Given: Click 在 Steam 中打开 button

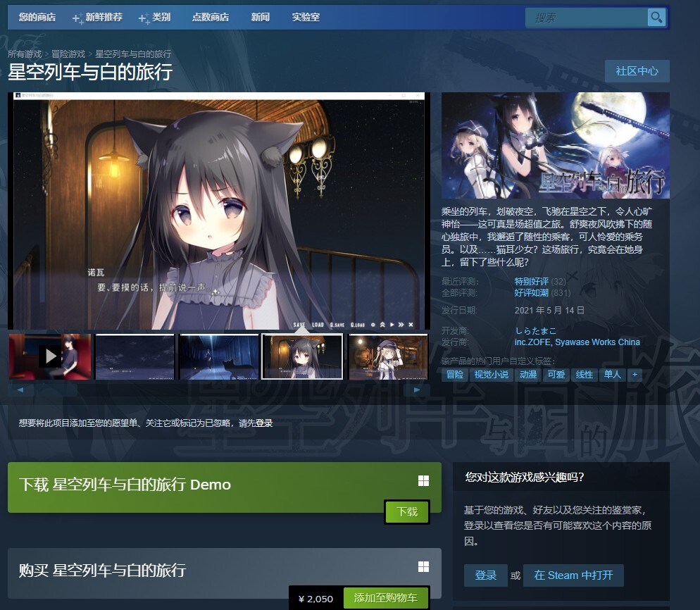Looking at the screenshot, I should [573, 575].
